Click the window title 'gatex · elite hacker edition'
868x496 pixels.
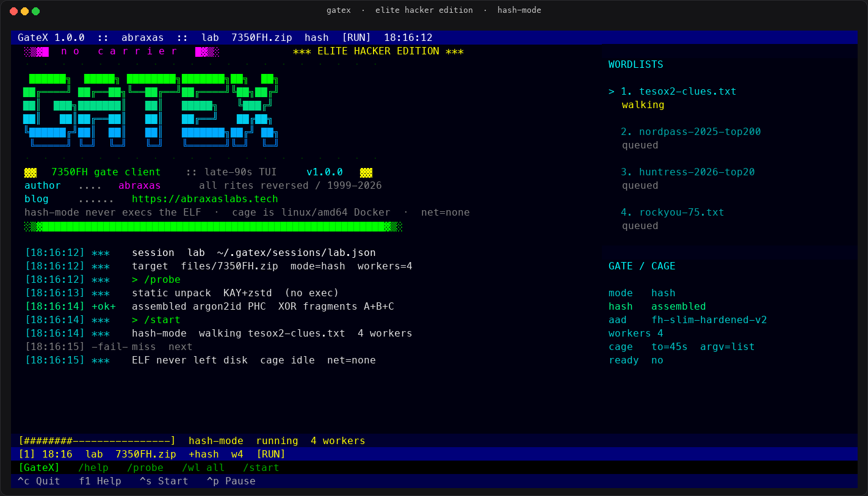point(434,10)
